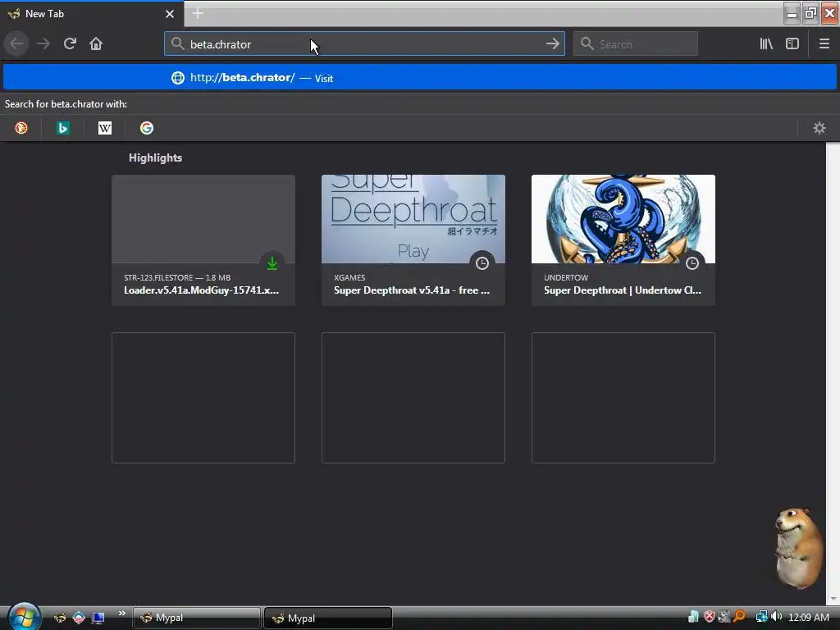Open the home page
840x630 pixels.
pos(96,44)
